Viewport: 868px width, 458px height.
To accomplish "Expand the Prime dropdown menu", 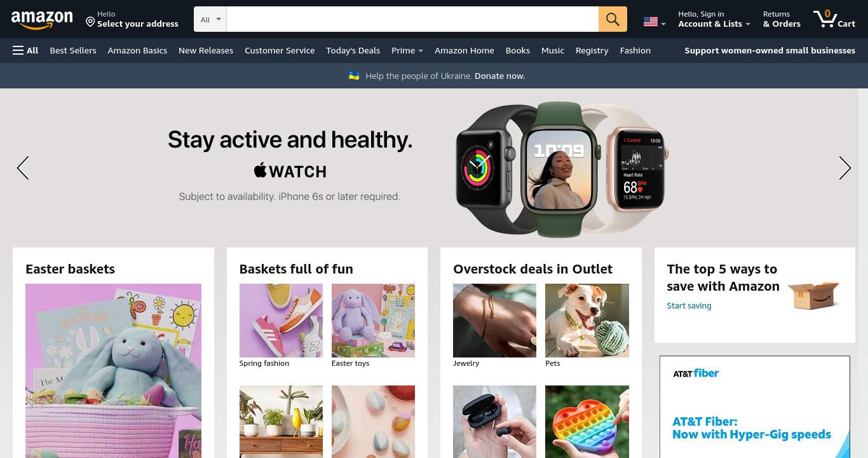I will pos(407,50).
